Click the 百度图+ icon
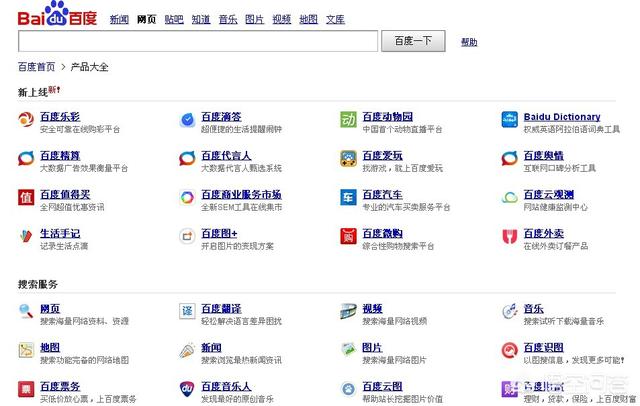Screen dimensions: 640x406 click(187, 236)
